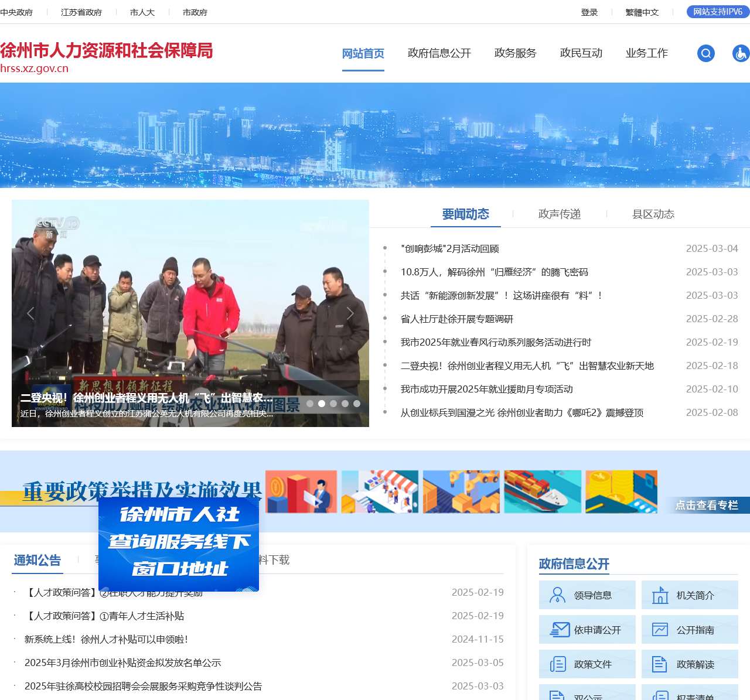The width and height of the screenshot is (750, 700).
Task: Click the blue search icon
Action: 706,53
